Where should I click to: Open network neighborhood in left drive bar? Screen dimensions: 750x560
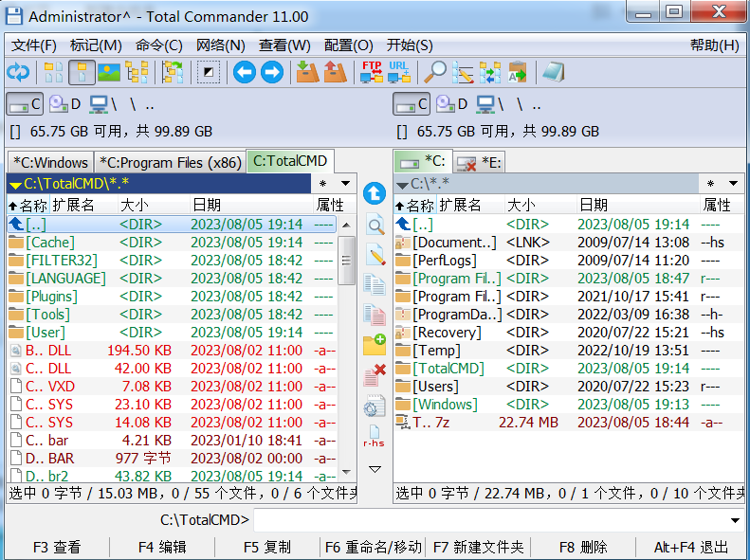[x=103, y=104]
